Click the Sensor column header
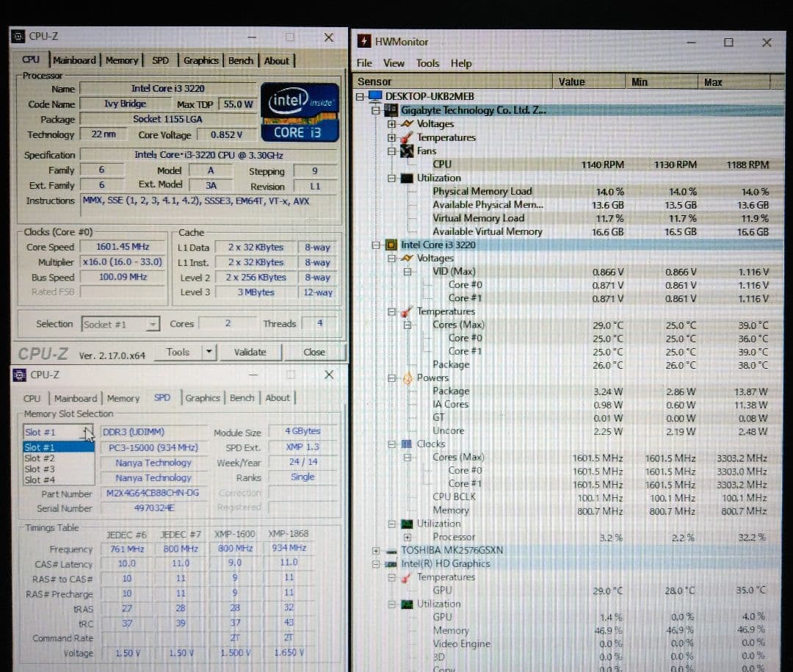This screenshot has height=672, width=793. [x=453, y=82]
